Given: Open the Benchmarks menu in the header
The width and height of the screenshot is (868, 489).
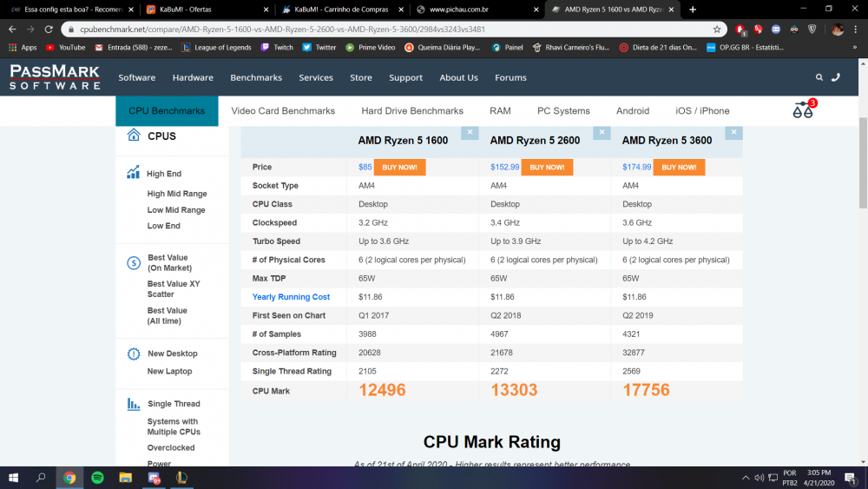Looking at the screenshot, I should (255, 77).
